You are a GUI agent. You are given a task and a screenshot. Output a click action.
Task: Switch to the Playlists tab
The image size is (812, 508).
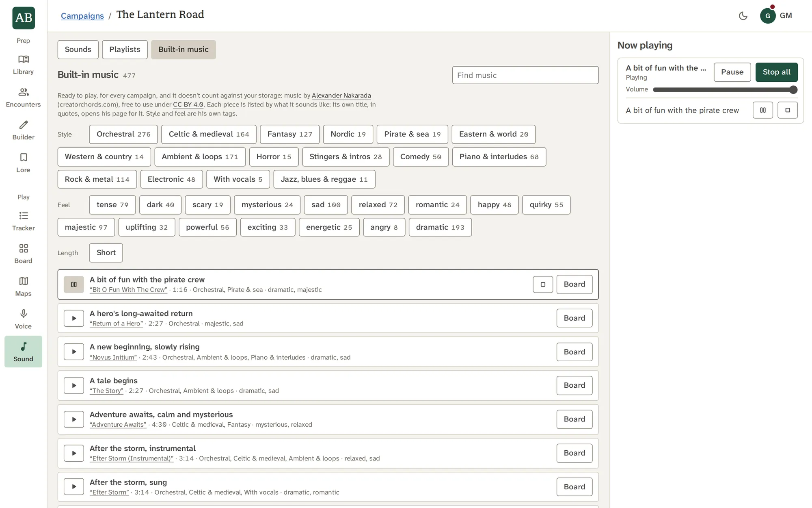point(125,50)
